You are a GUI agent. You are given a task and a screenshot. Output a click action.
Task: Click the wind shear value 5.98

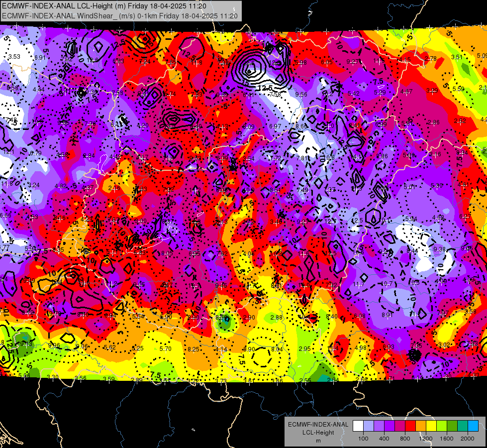(300, 63)
